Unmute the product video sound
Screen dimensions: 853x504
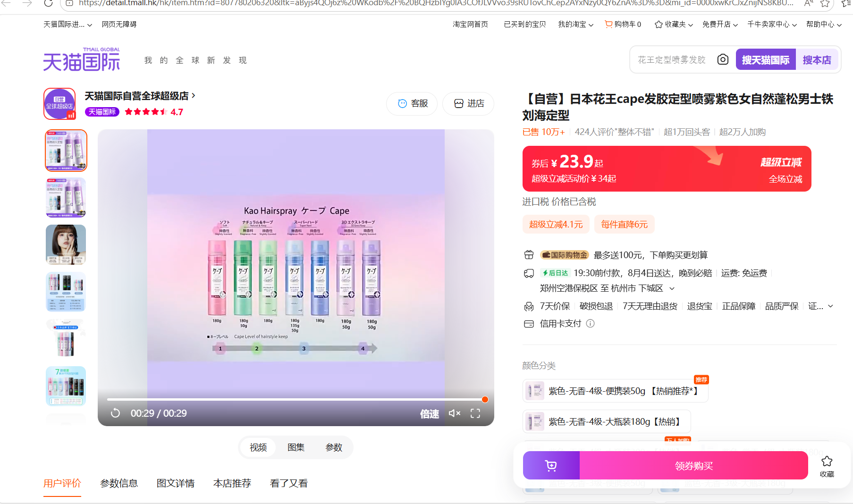coord(454,413)
